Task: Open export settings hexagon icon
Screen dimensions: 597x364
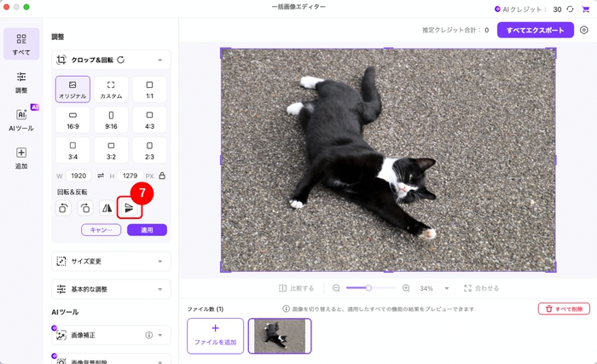Action: (584, 30)
